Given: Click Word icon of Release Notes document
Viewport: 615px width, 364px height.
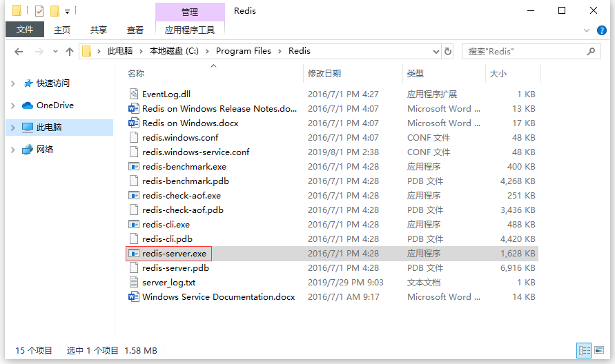Looking at the screenshot, I should point(134,108).
